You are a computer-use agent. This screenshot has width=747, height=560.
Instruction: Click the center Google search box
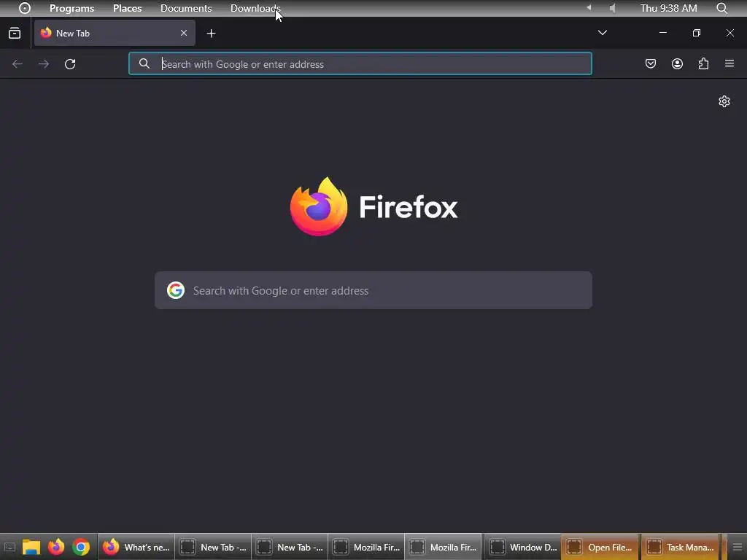(x=373, y=290)
